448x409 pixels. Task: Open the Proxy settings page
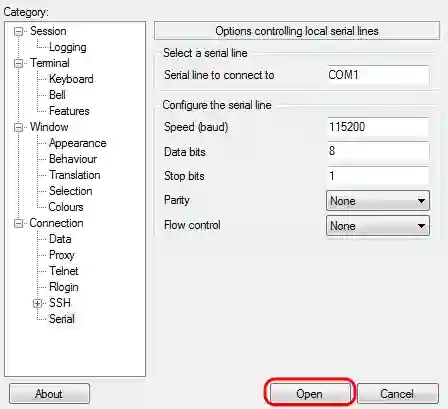62,255
